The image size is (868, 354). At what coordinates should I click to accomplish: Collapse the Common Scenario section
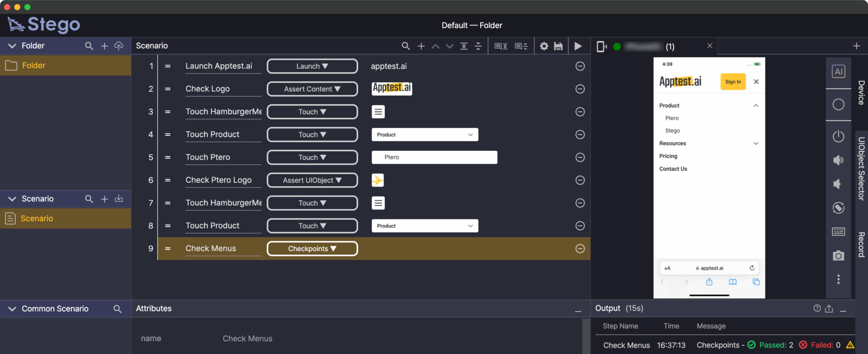[12, 309]
